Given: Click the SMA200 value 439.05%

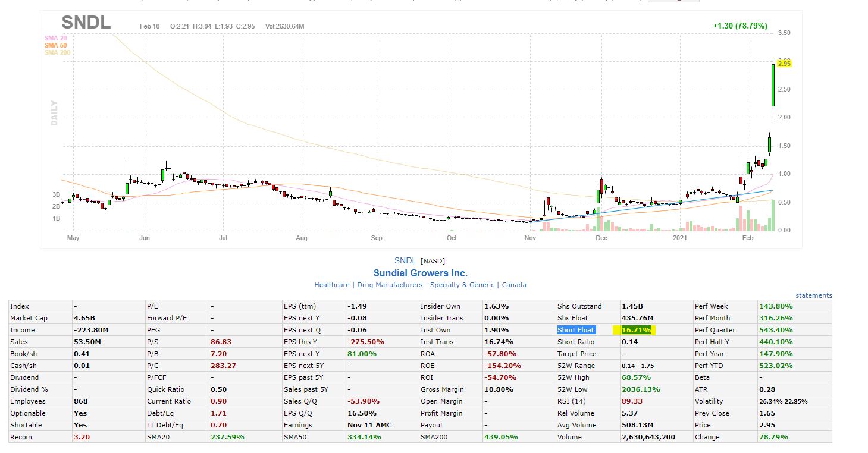Looking at the screenshot, I should (x=501, y=437).
